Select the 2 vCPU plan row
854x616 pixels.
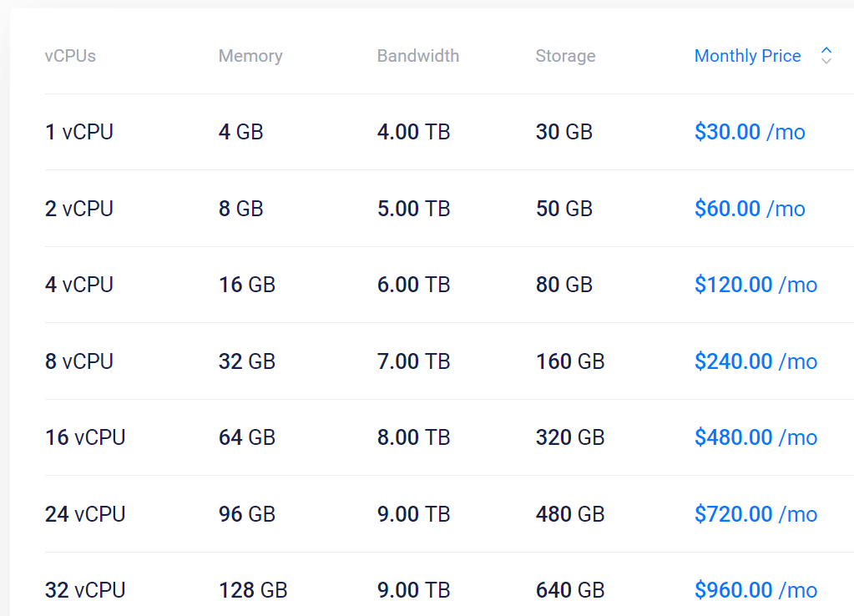point(79,209)
